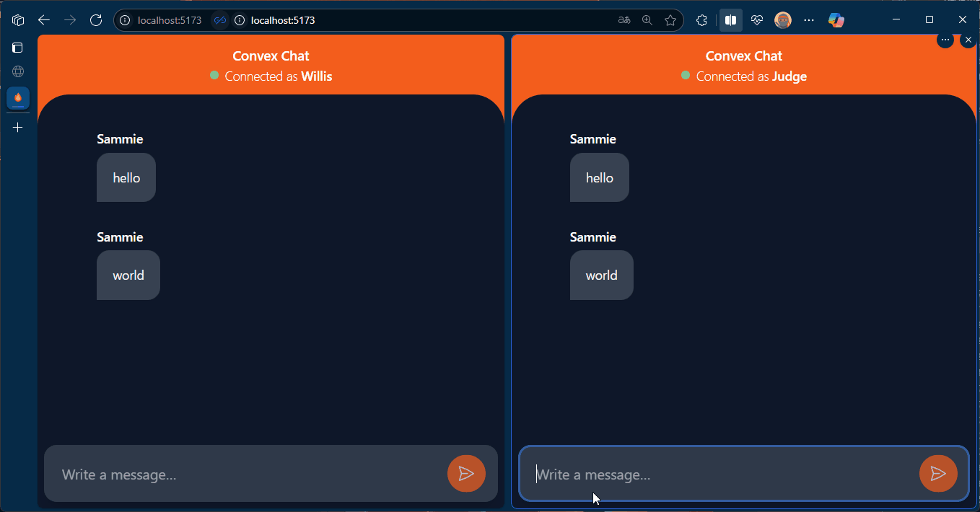Go back to the previous page
The height and width of the screenshot is (512, 980).
pyautogui.click(x=44, y=20)
